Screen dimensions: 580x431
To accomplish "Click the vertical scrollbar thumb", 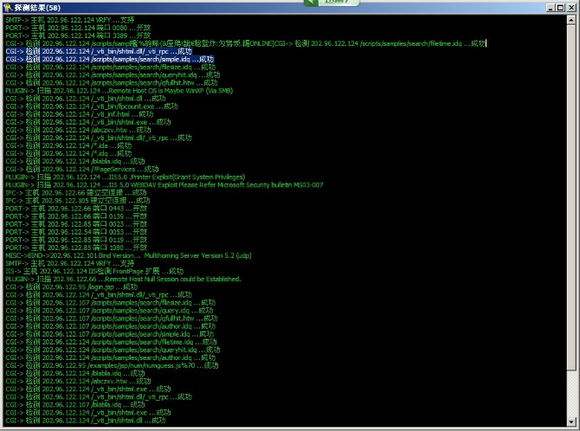I will click(x=572, y=197).
